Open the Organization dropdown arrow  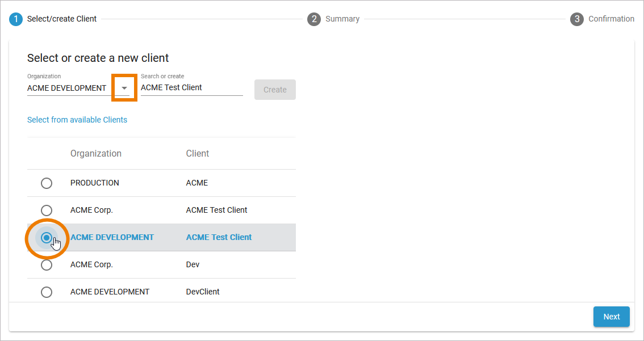tap(124, 88)
